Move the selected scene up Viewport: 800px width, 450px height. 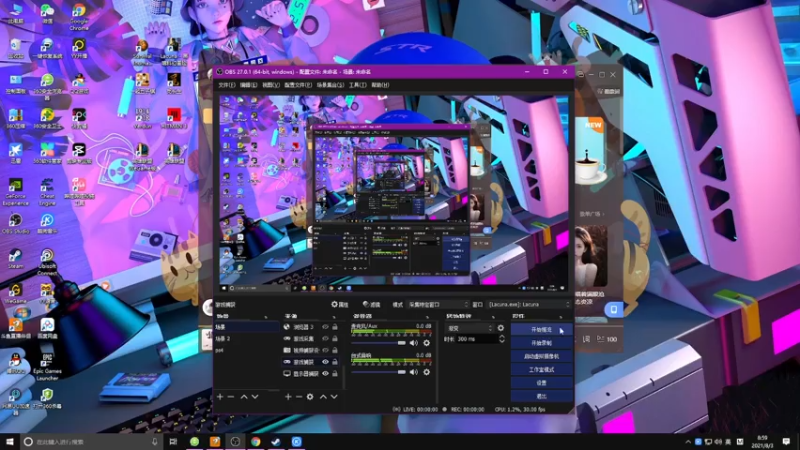click(244, 396)
